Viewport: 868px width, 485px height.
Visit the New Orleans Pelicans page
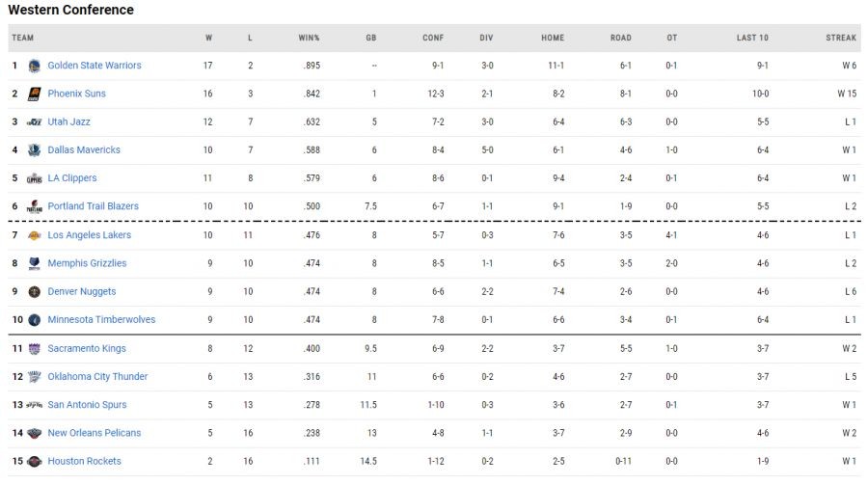click(x=94, y=433)
